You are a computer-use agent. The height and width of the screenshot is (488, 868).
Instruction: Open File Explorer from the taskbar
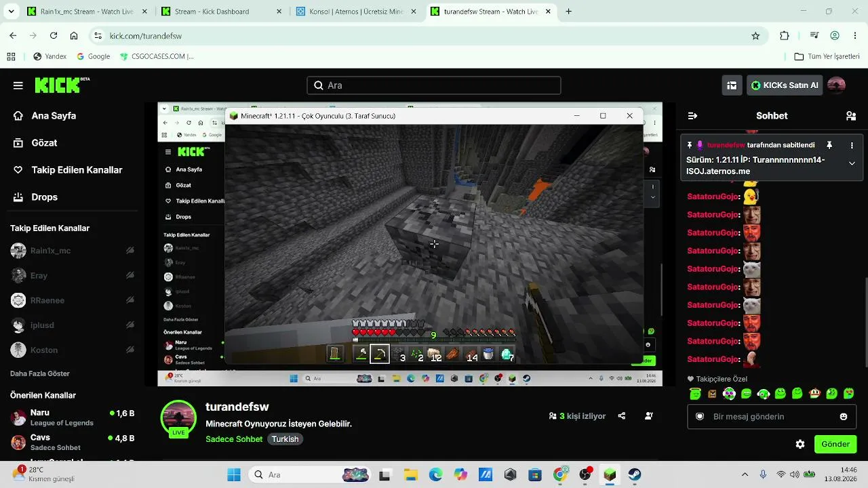[x=410, y=474]
